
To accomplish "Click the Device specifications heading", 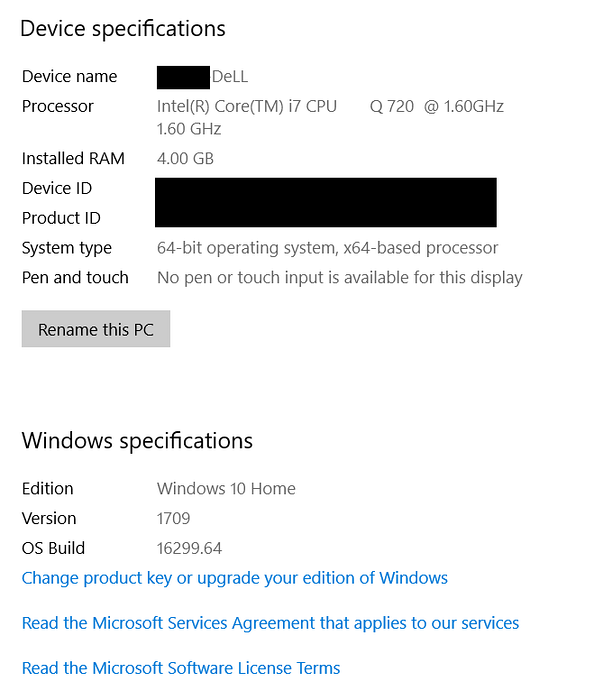I will point(123,29).
